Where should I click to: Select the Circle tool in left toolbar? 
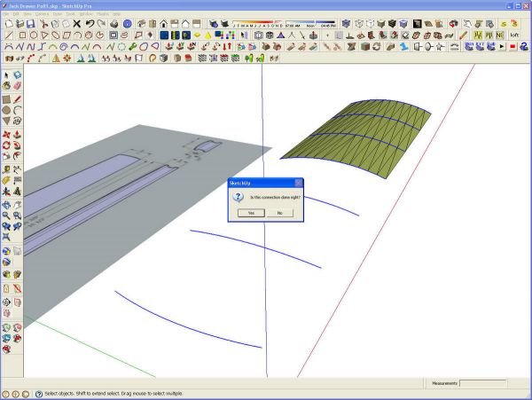tap(6, 110)
